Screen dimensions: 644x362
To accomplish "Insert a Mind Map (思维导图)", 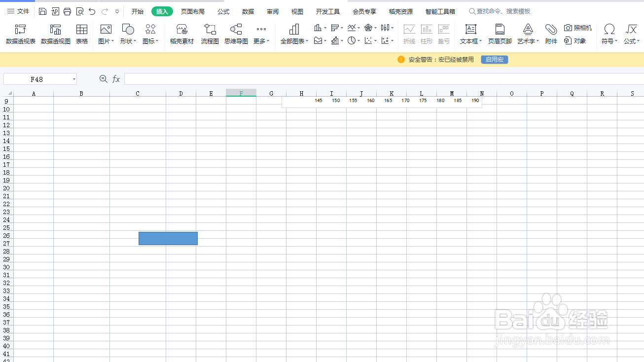I will (x=236, y=35).
